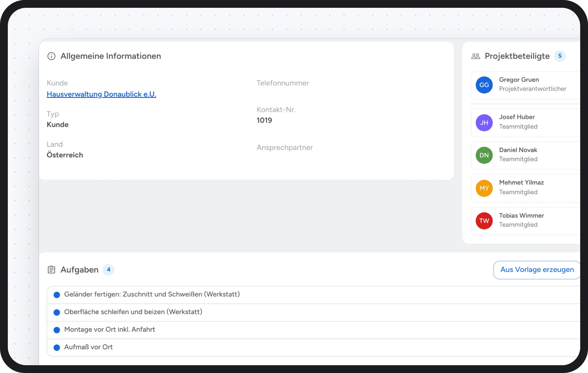Image resolution: width=588 pixels, height=373 pixels.
Task: Click the name Tobias Wimmer
Action: [x=521, y=216]
